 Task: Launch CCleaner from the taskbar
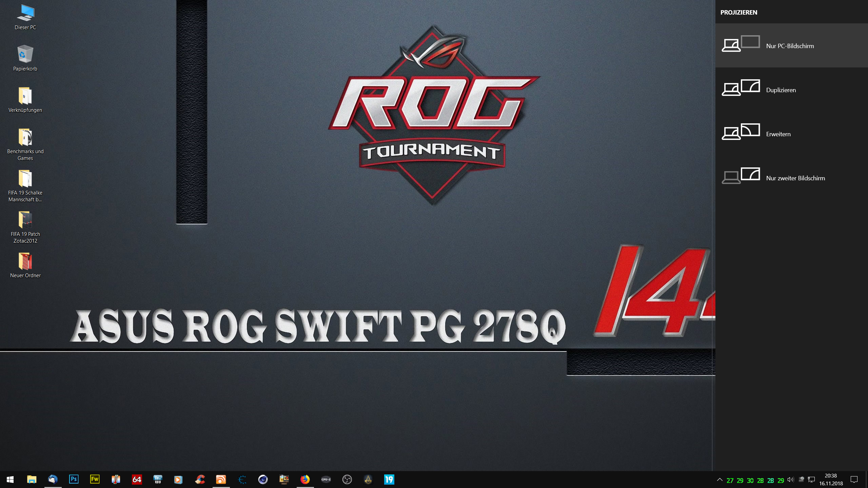click(x=200, y=479)
